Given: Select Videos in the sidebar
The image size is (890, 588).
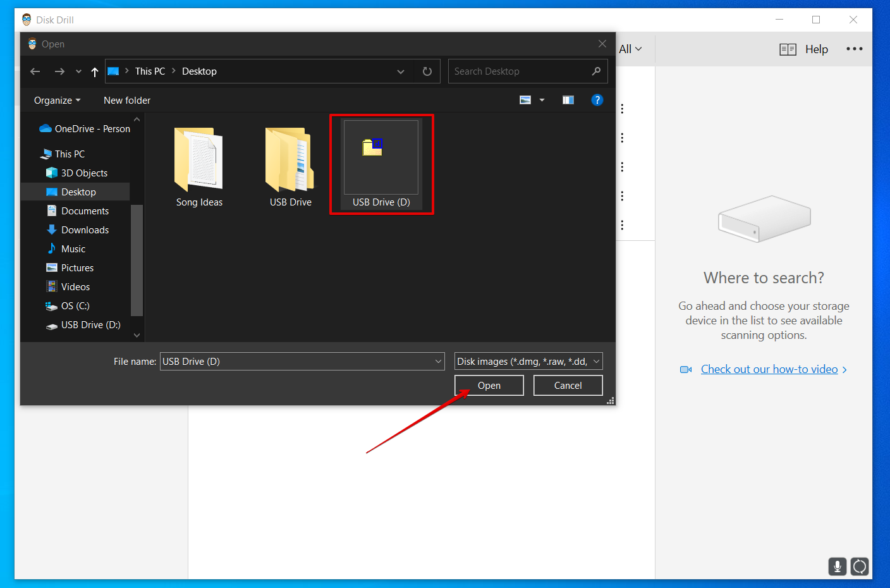Looking at the screenshot, I should click(68, 286).
